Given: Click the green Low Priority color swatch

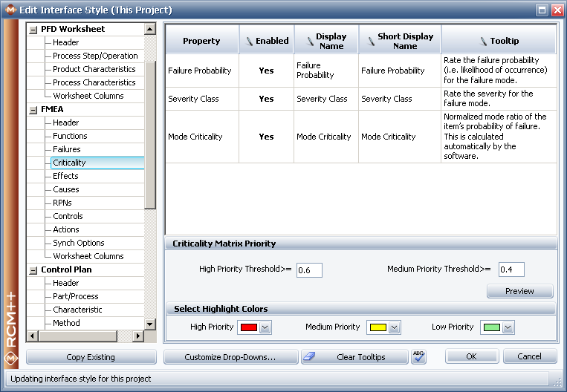Looking at the screenshot, I should (x=490, y=327).
